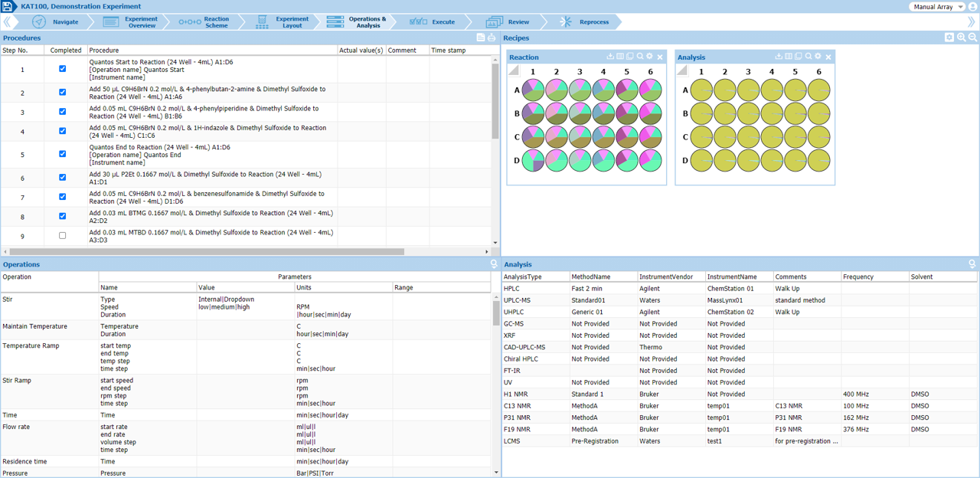The height and width of the screenshot is (478, 980).
Task: Close the Analysis plate panel
Action: (x=828, y=57)
